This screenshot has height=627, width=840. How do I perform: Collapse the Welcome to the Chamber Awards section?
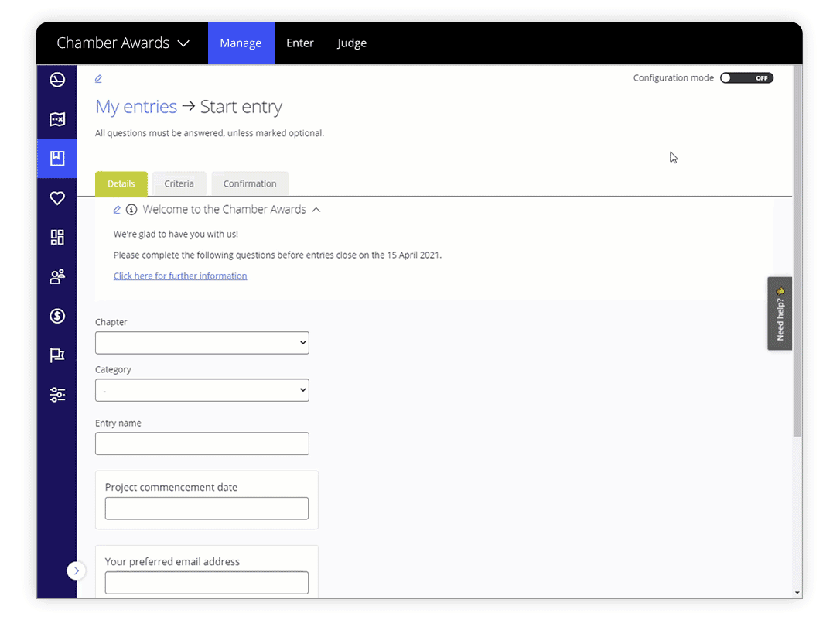point(316,209)
